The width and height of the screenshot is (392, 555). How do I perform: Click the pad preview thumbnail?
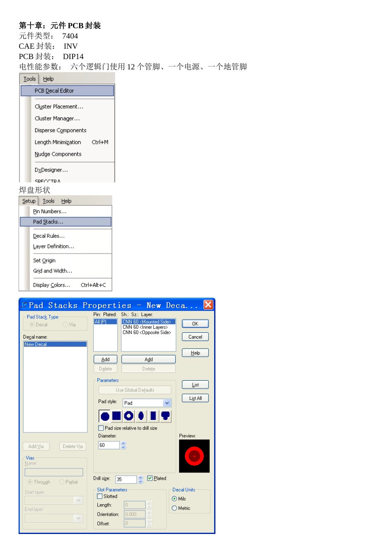click(194, 456)
